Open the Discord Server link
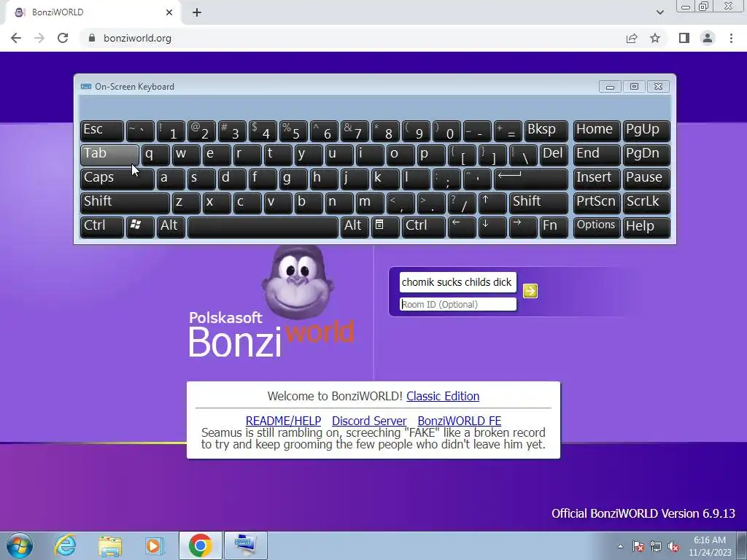The image size is (747, 560). click(369, 421)
